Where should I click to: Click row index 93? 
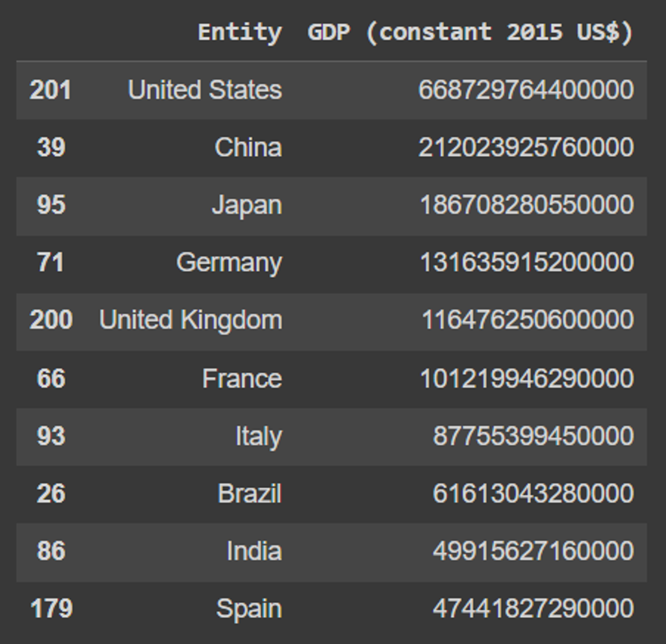pyautogui.click(x=51, y=436)
